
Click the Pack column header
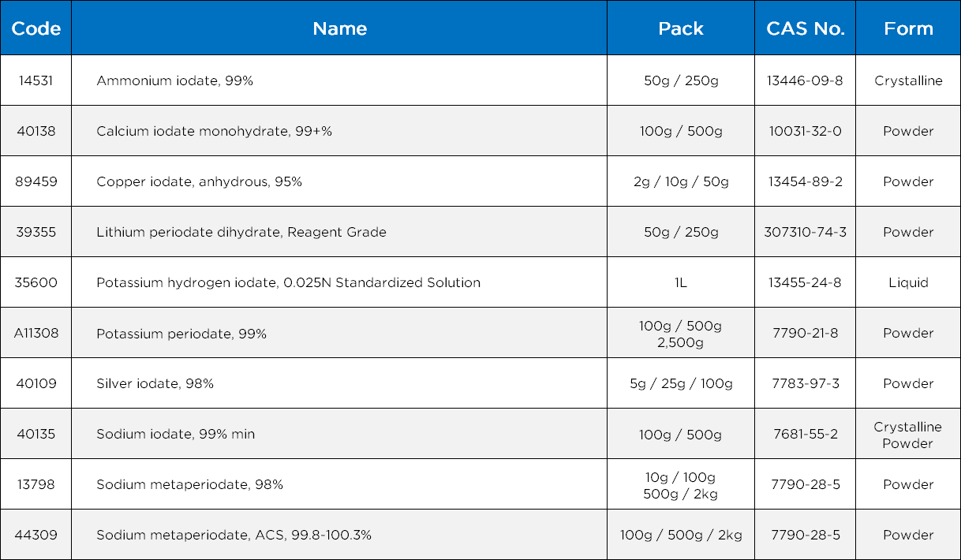[x=681, y=28]
